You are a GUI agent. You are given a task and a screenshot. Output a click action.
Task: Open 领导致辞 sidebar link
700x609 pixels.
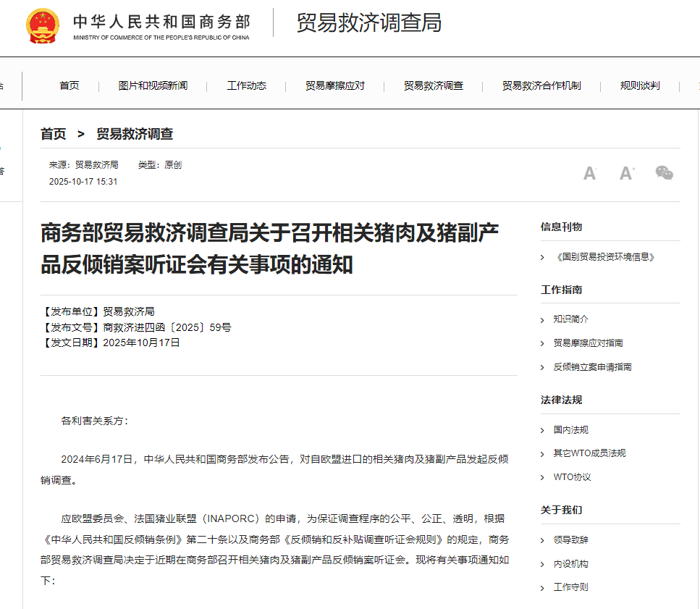pyautogui.click(x=571, y=540)
